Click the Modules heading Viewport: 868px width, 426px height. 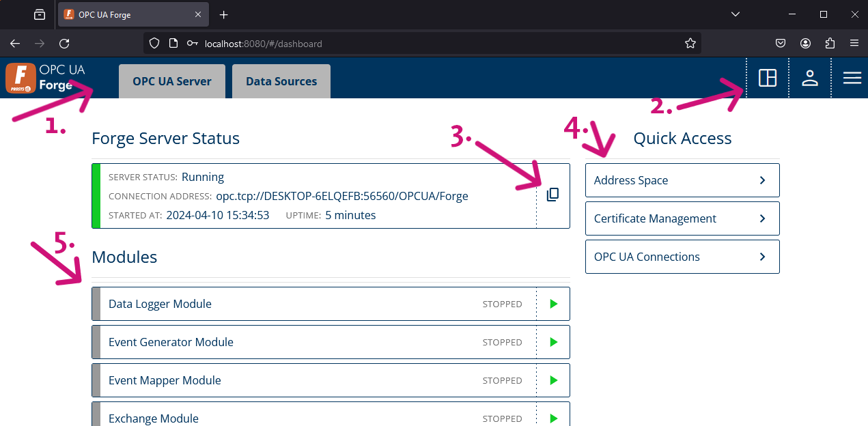[124, 257]
